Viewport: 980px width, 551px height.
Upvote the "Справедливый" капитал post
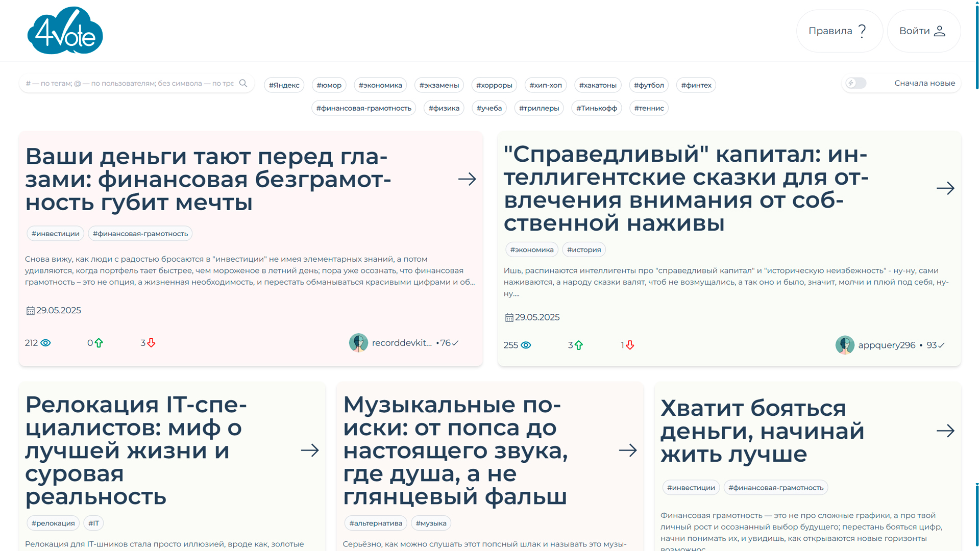click(x=579, y=345)
